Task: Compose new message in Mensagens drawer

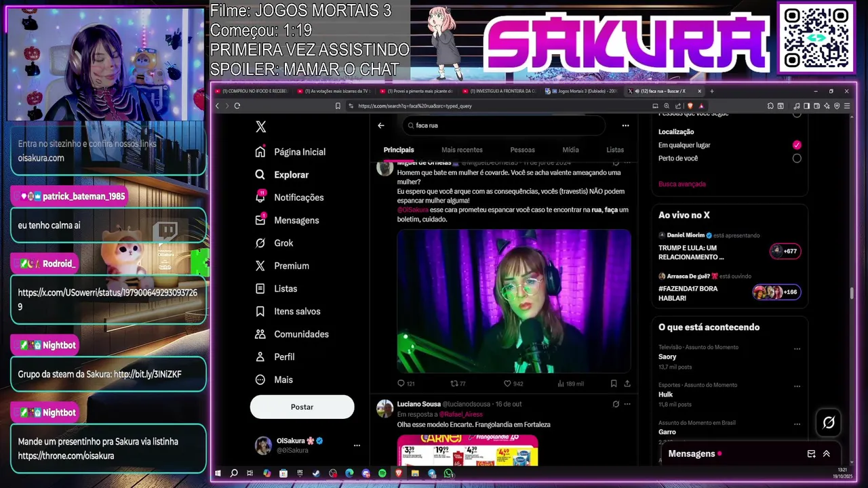Action: click(811, 454)
